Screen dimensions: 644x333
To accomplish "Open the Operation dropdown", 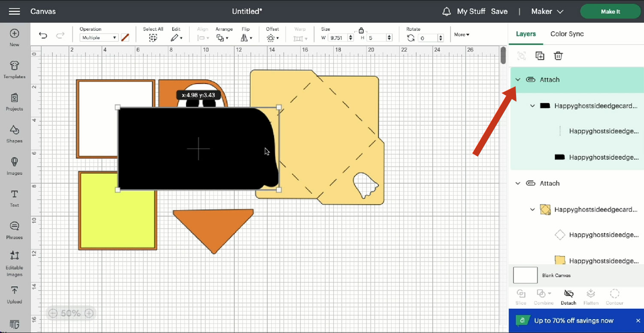I will (x=99, y=38).
